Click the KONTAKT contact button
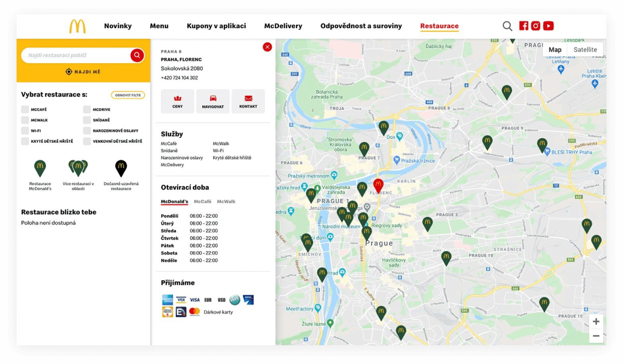Image resolution: width=623 pixels, height=364 pixels. (x=248, y=101)
